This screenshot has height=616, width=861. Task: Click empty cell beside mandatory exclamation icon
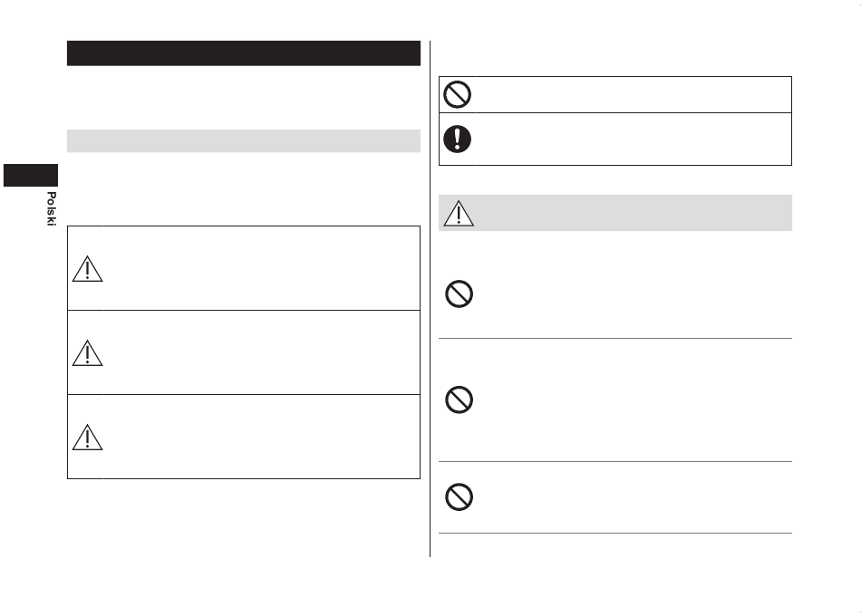coord(634,139)
